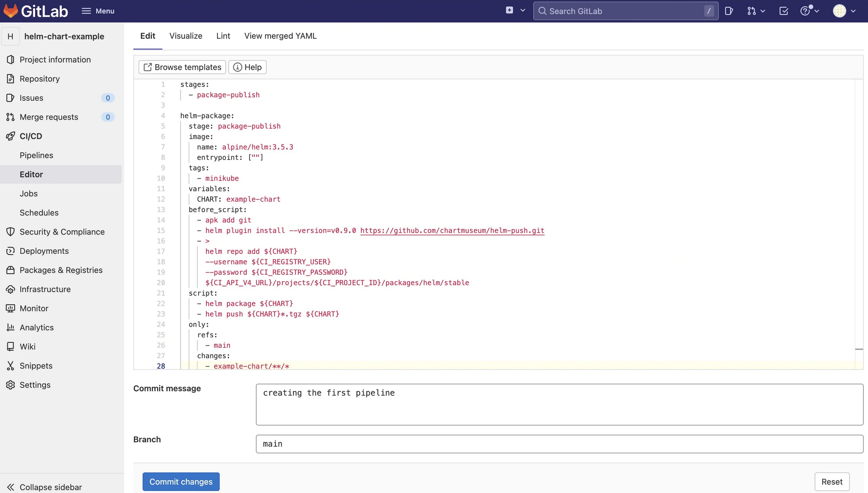Open Merge requests icon in top bar

(751, 11)
